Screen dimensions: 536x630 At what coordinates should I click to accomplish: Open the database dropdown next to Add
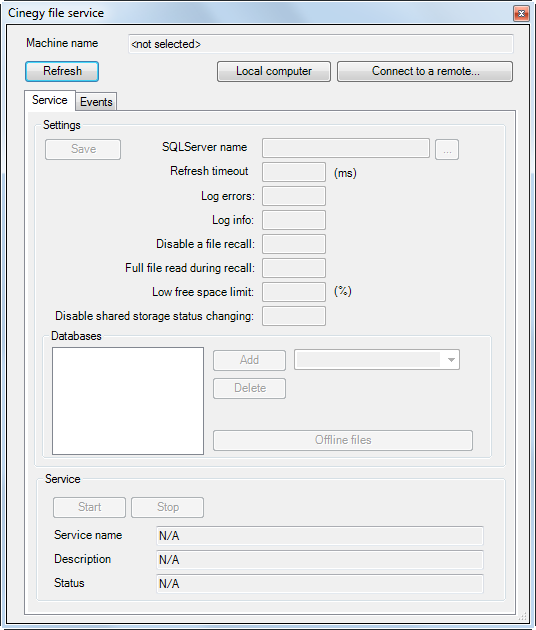[x=377, y=360]
